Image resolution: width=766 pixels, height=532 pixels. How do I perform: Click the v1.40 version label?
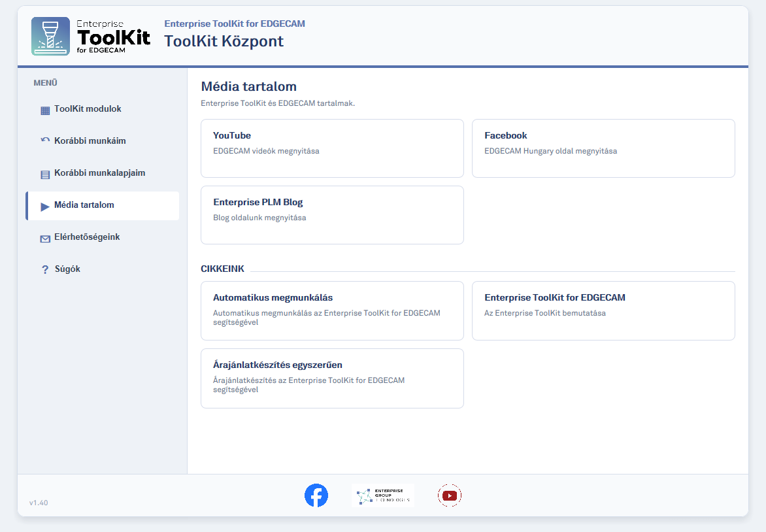[39, 503]
